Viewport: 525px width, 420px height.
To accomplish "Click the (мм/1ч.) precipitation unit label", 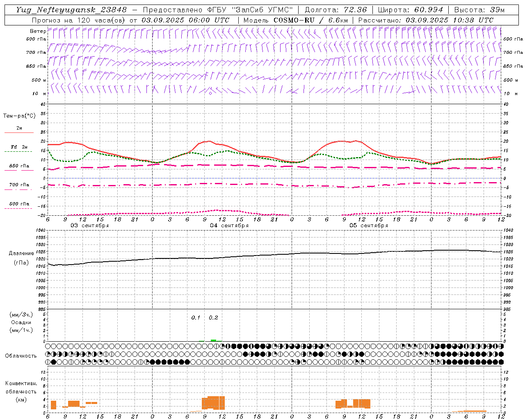I will (21, 330).
